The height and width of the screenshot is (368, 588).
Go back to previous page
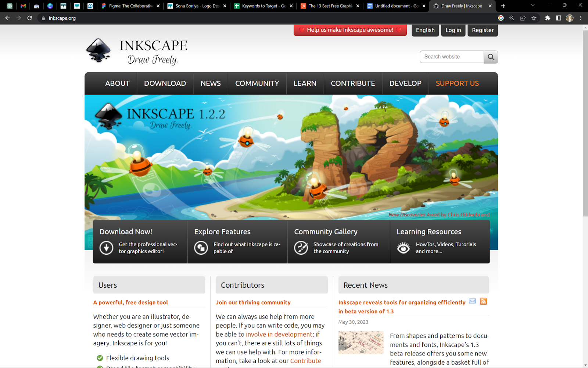[7, 18]
